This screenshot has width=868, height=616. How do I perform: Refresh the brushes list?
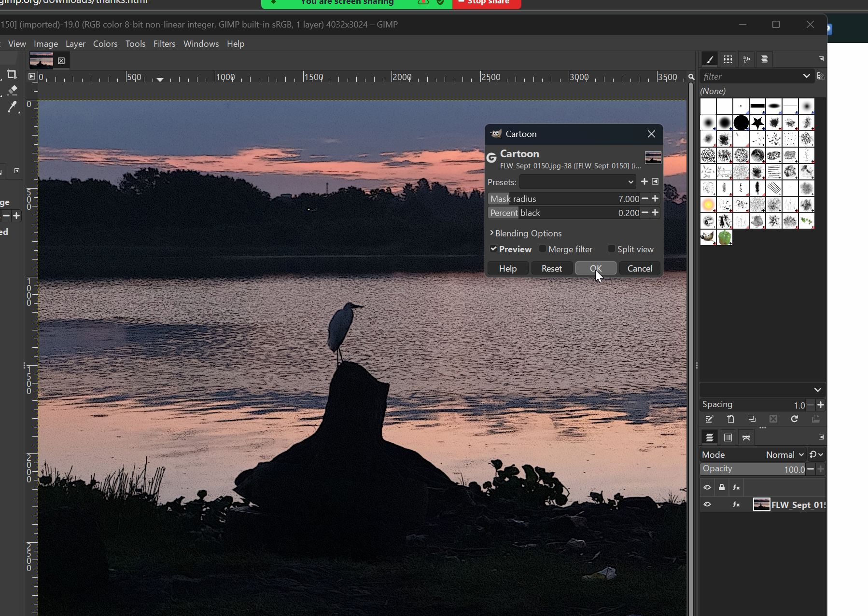(794, 419)
